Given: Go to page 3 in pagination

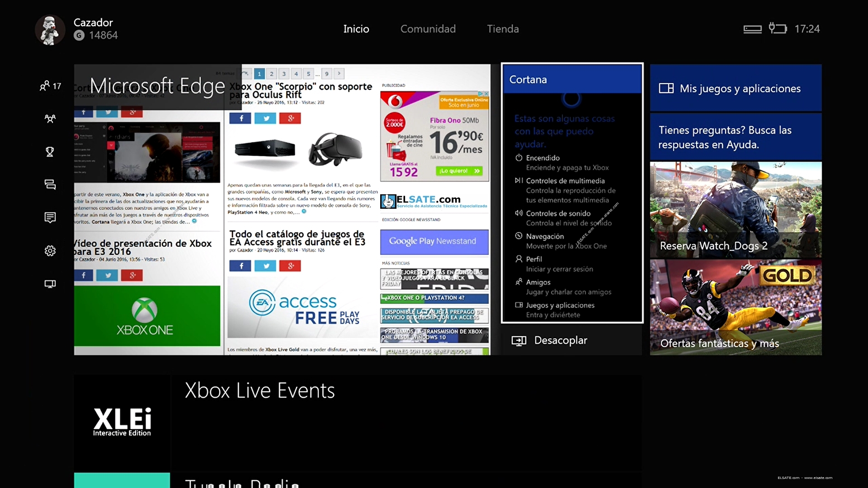Looking at the screenshot, I should pyautogui.click(x=284, y=74).
